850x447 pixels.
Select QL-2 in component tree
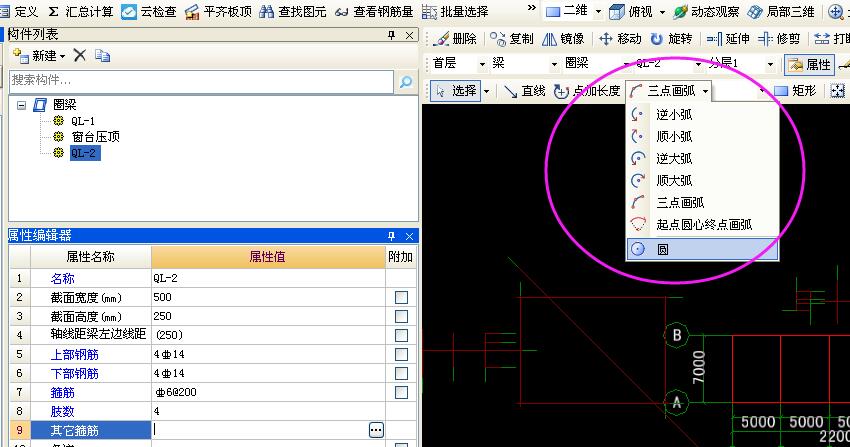85,153
